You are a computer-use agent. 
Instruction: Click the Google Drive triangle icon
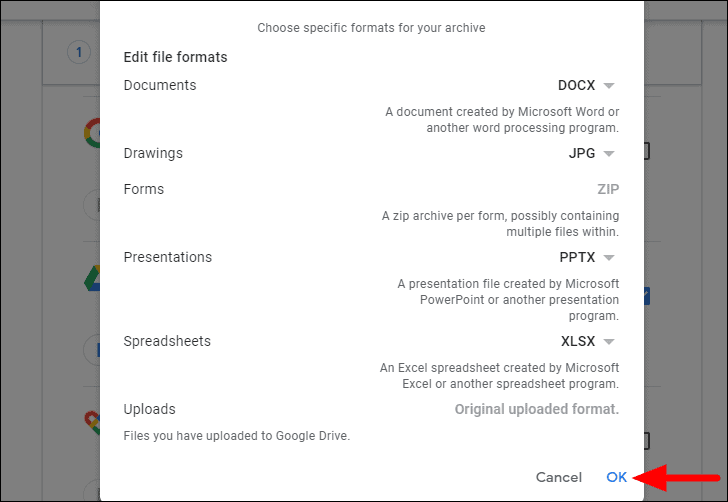[x=91, y=281]
